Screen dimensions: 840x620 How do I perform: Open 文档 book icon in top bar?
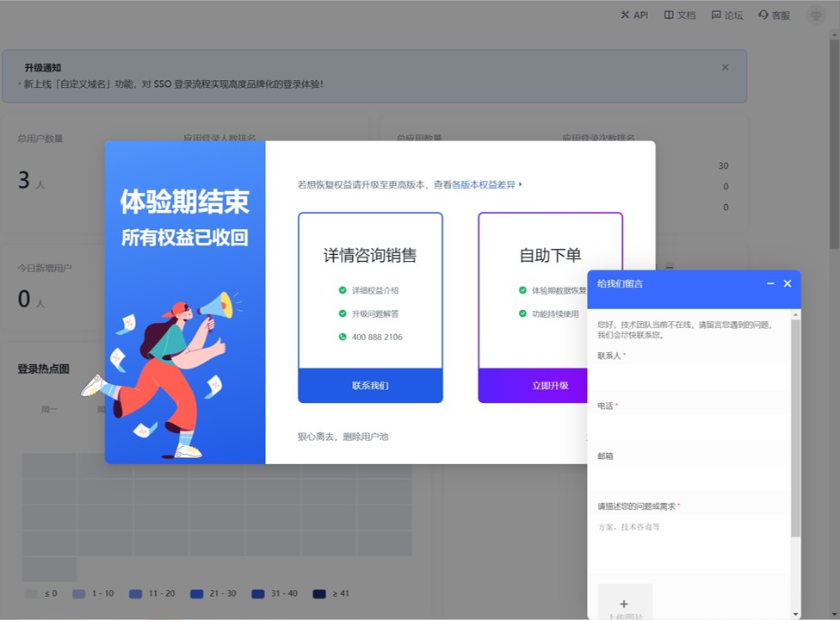[x=669, y=15]
